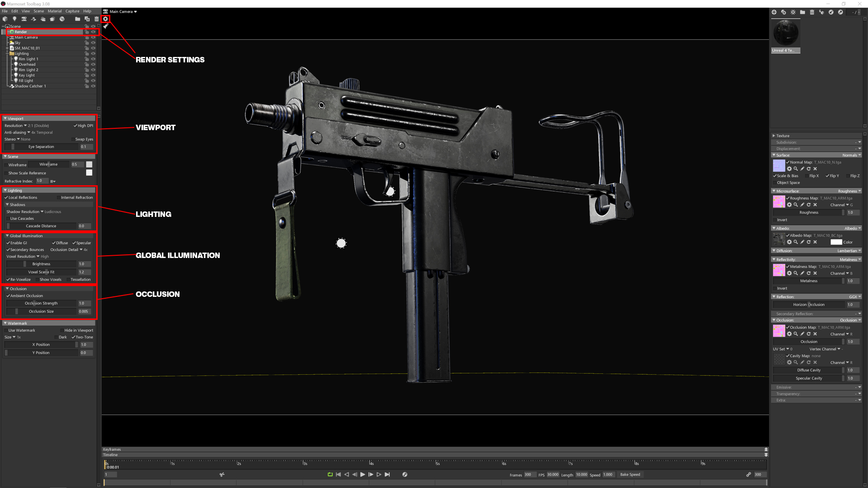The height and width of the screenshot is (488, 868).
Task: Open the Resolution dropdown
Action: coord(16,126)
